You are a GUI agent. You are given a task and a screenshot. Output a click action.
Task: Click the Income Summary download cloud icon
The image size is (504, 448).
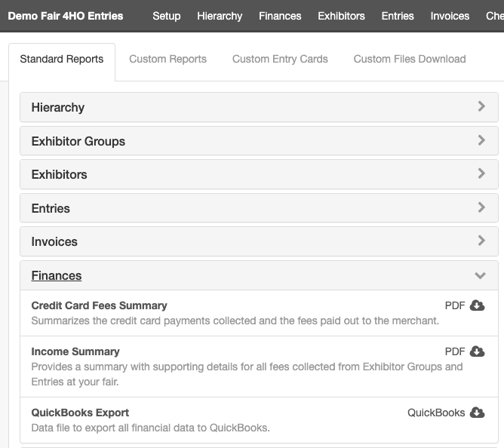pyautogui.click(x=477, y=351)
